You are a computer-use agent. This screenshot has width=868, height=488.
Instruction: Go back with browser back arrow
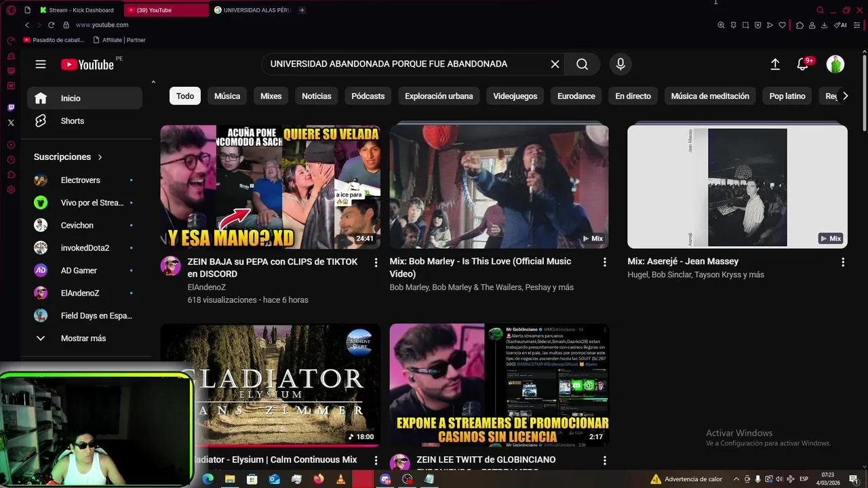click(x=27, y=25)
